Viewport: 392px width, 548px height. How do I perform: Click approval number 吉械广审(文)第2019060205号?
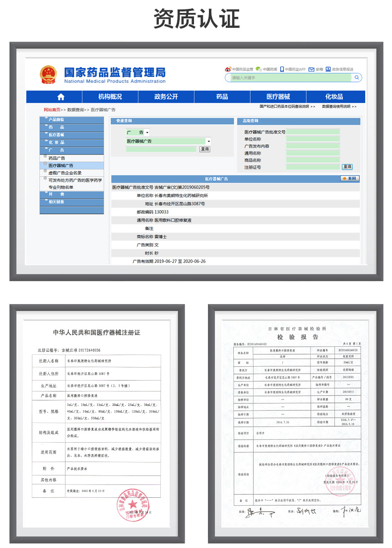(x=182, y=187)
